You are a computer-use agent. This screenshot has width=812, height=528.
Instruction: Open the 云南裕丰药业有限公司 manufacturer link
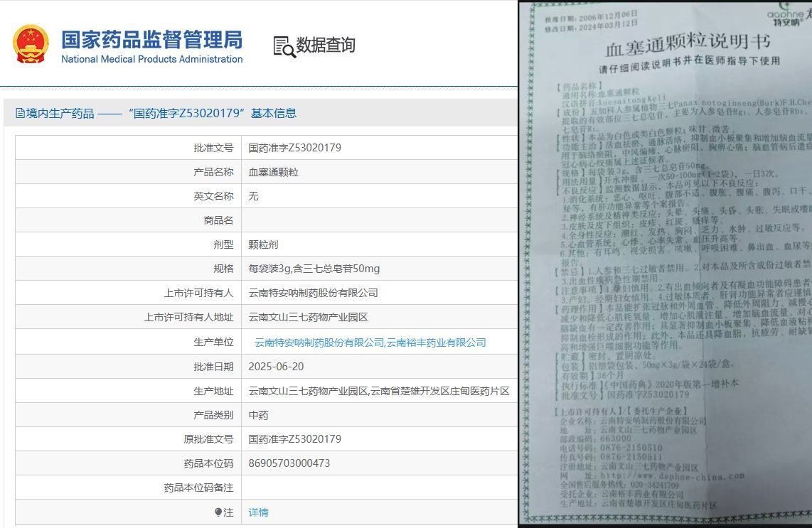click(436, 343)
